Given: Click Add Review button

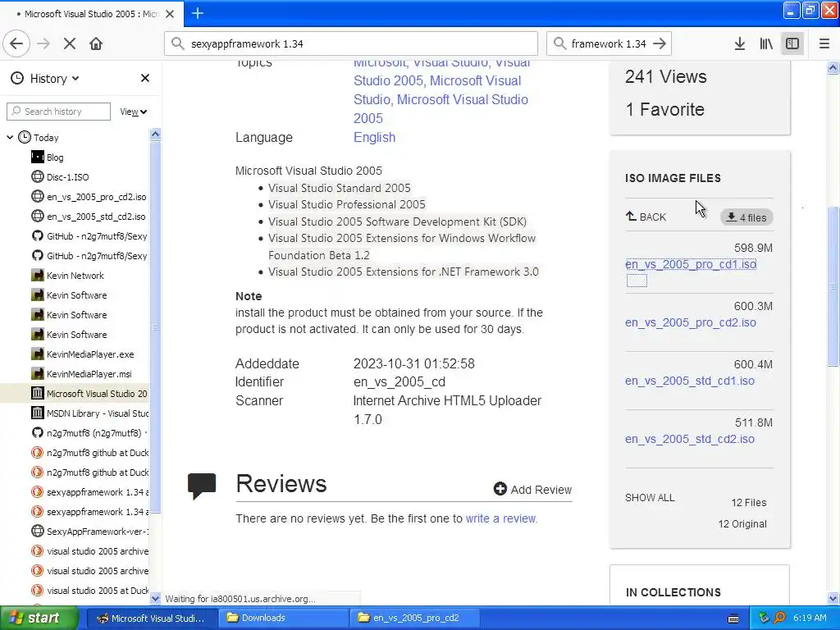Looking at the screenshot, I should click(533, 489).
